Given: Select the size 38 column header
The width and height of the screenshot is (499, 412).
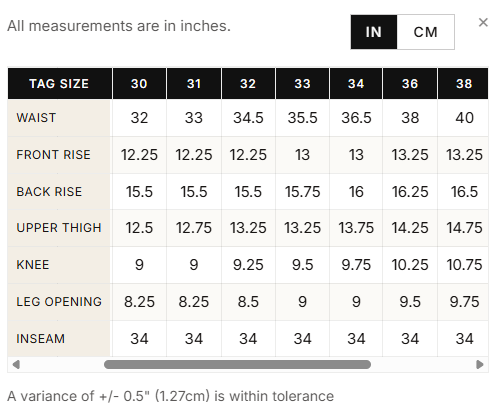Looking at the screenshot, I should tap(463, 84).
